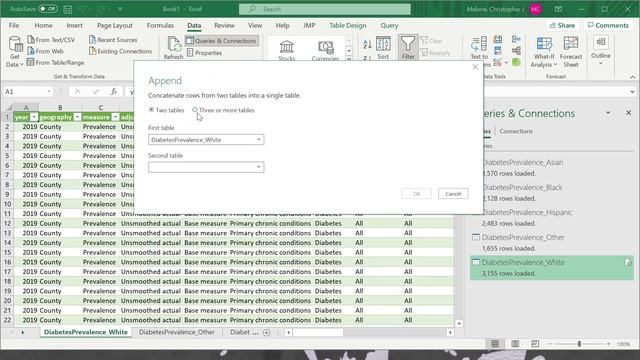This screenshot has width=640, height=360.
Task: Click From Text/CSV import option
Action: pos(51,40)
